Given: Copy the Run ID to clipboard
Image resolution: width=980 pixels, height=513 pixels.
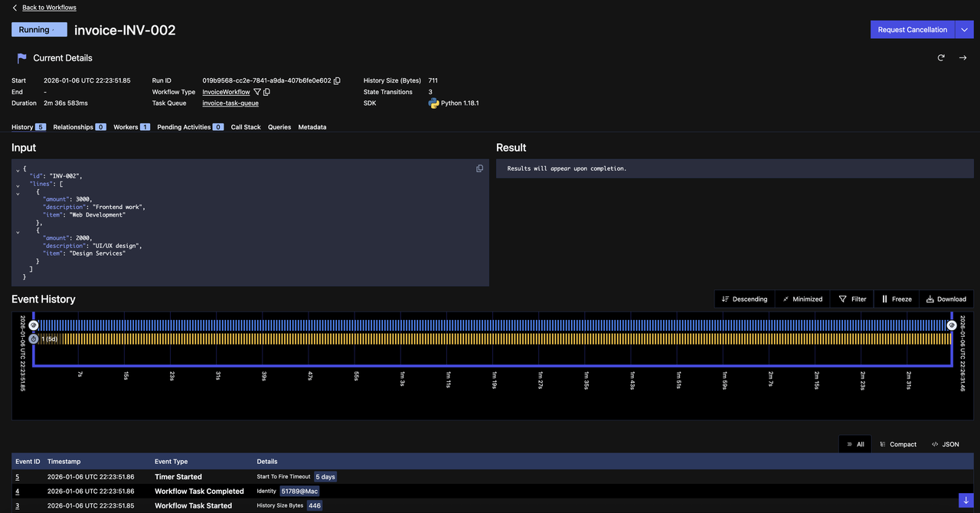Looking at the screenshot, I should [x=337, y=80].
